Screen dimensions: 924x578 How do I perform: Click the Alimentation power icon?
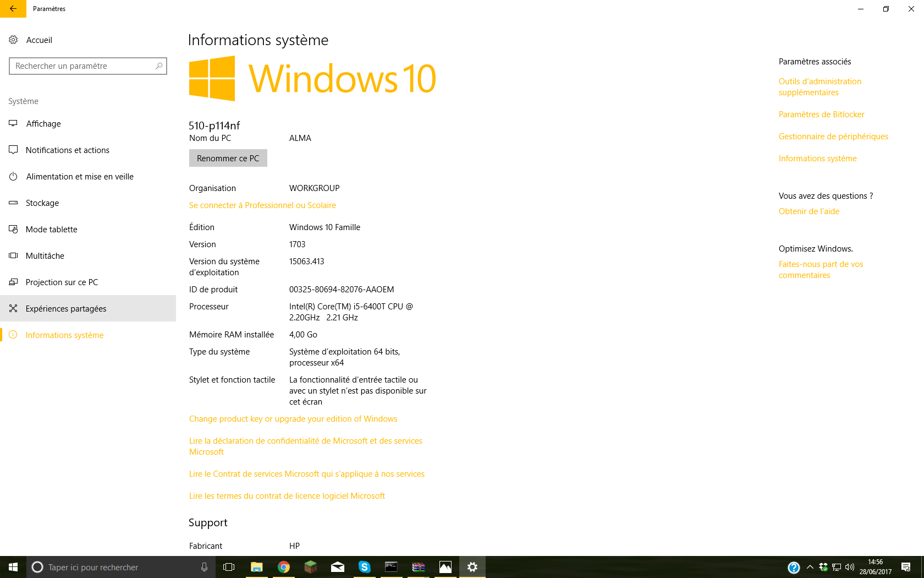pos(13,176)
